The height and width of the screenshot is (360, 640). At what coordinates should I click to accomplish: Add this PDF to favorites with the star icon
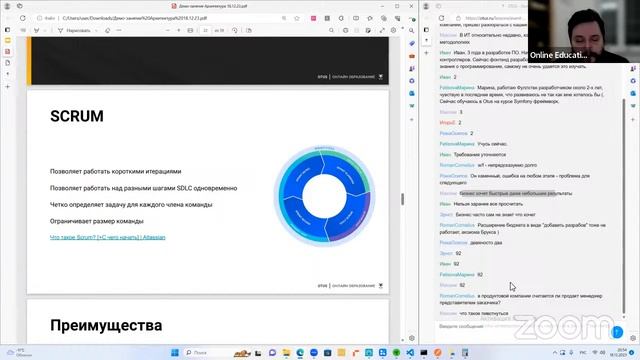tap(297, 18)
